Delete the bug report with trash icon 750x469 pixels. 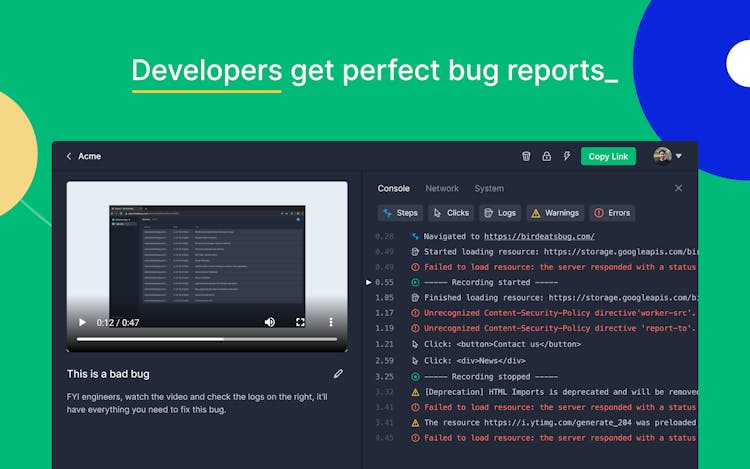pos(527,156)
